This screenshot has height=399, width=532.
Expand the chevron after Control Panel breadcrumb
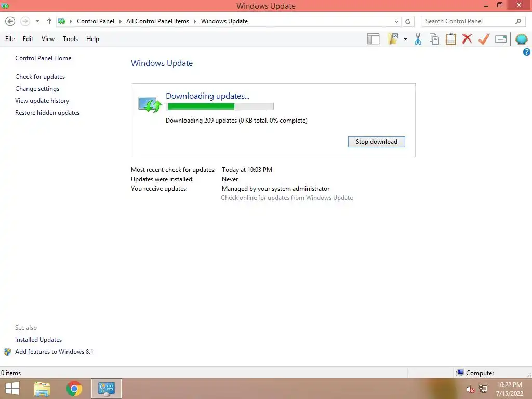click(120, 21)
